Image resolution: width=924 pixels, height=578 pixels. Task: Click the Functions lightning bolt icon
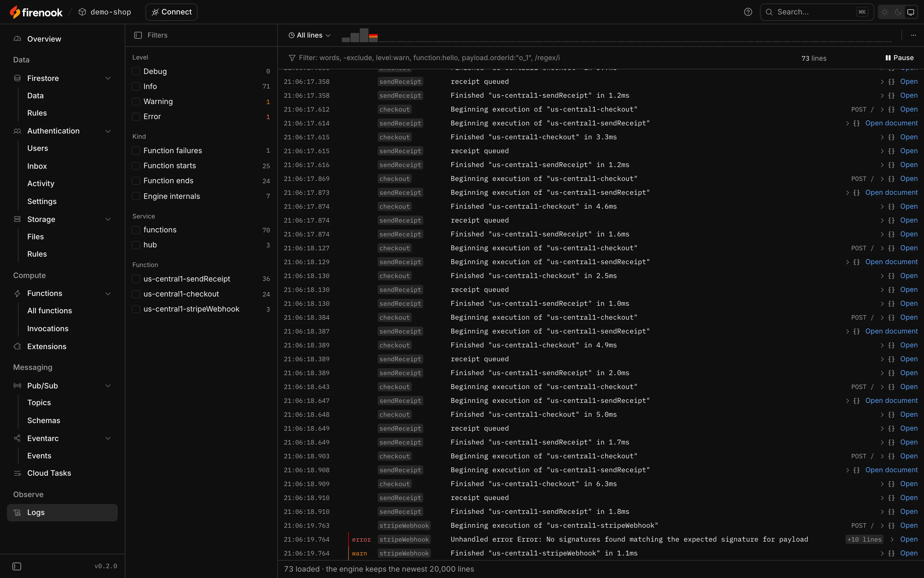pyautogui.click(x=17, y=294)
